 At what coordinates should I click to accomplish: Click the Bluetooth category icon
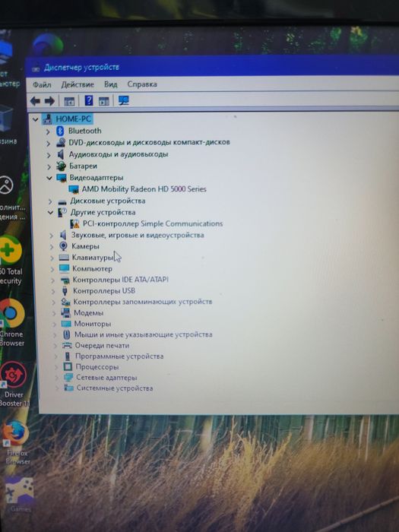pyautogui.click(x=60, y=131)
